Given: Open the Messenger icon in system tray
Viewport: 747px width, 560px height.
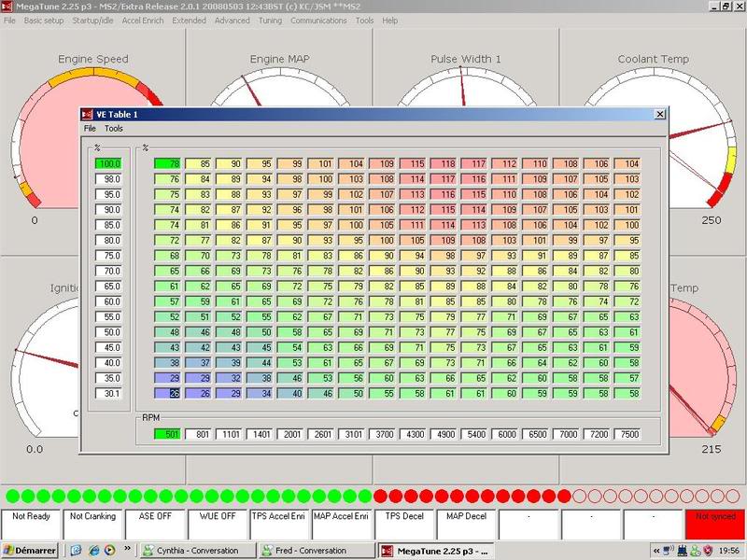Looking at the screenshot, I should (694, 551).
